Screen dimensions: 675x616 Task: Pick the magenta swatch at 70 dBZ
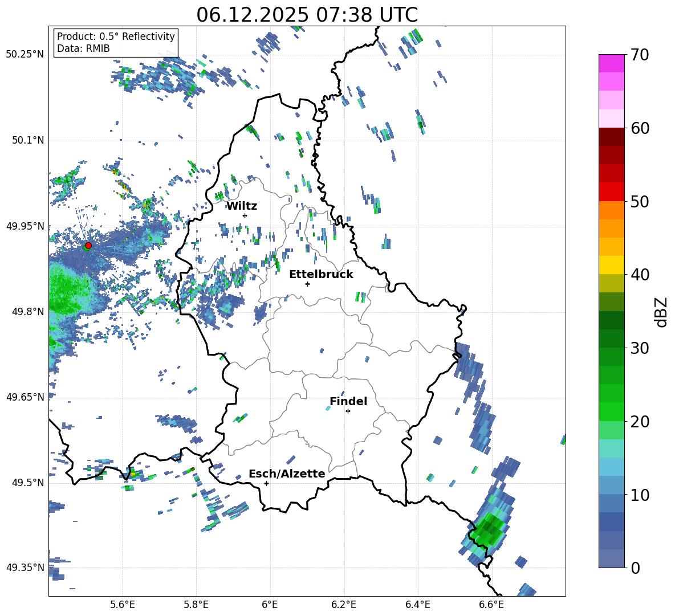click(611, 63)
